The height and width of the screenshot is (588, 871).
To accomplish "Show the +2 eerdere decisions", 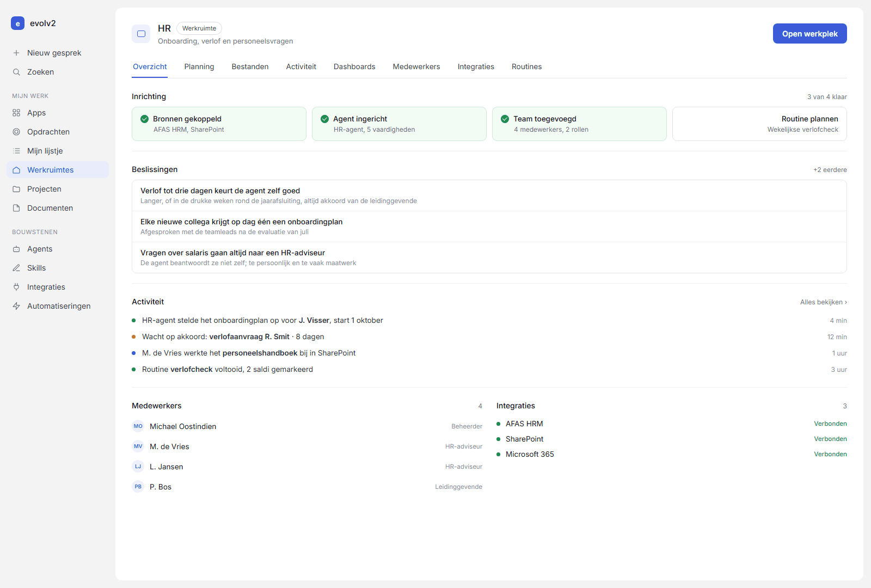I will tap(830, 170).
